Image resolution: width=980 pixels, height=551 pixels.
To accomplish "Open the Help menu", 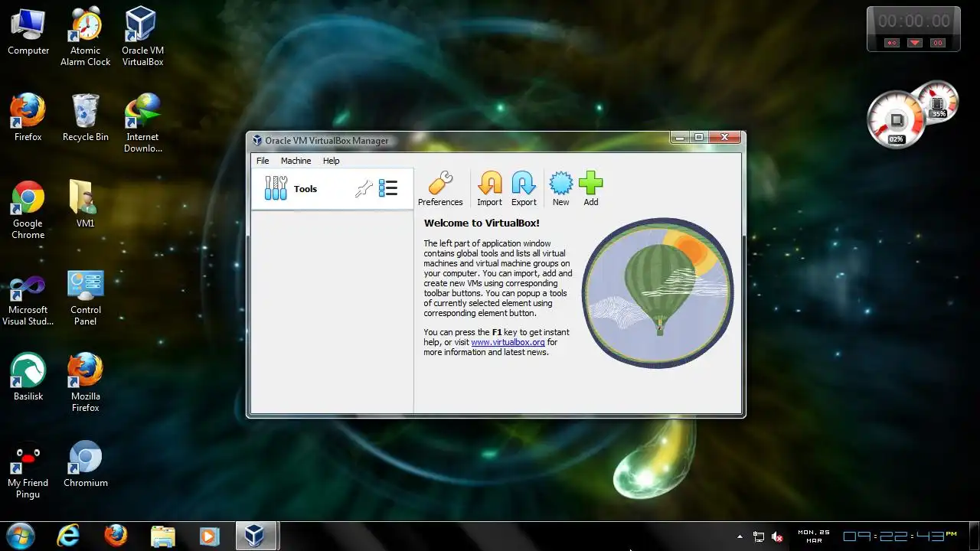I will [331, 161].
